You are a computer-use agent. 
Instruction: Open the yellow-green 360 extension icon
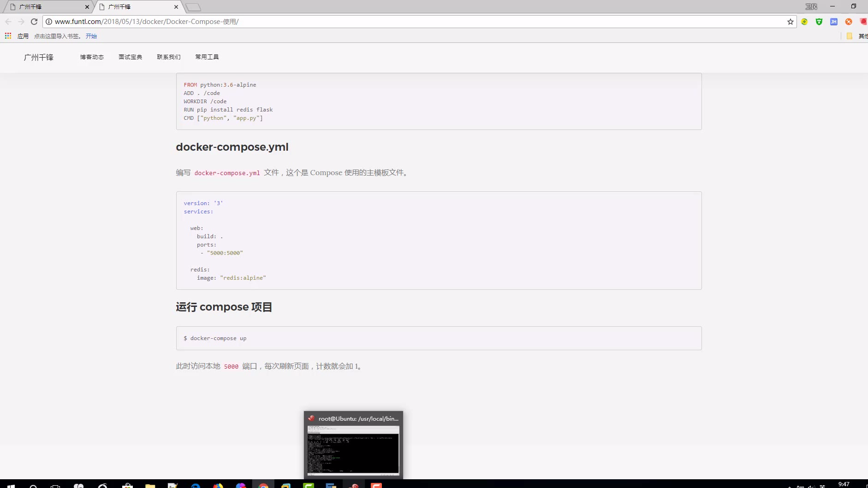804,22
